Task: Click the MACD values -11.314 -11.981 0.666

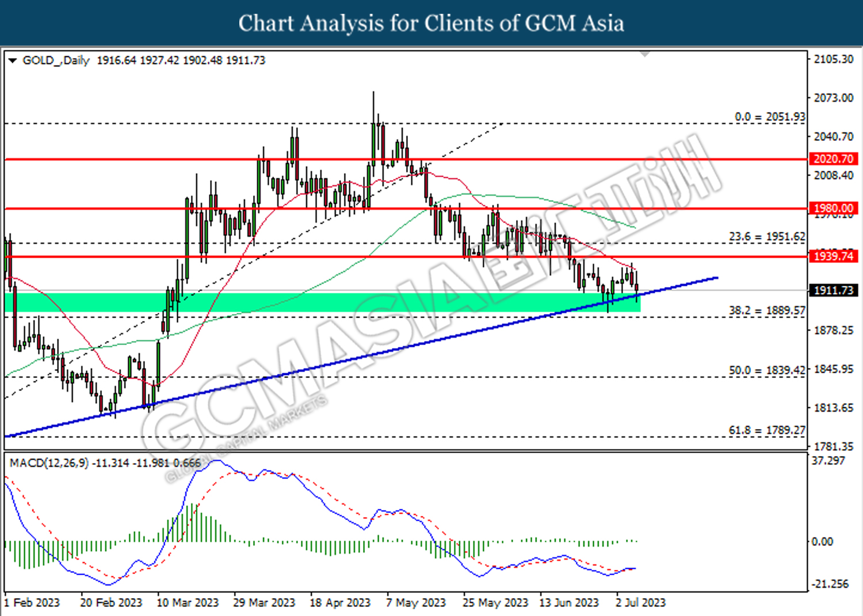Action: coord(147,463)
